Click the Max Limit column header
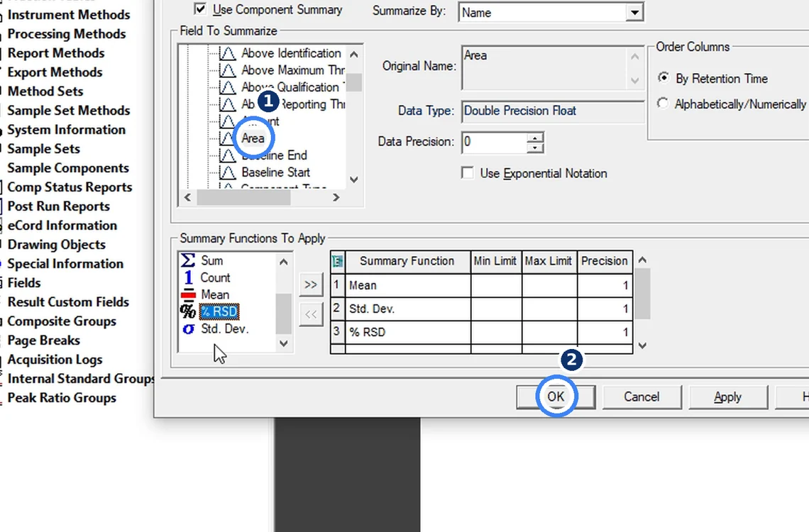The image size is (809, 532). (x=549, y=261)
